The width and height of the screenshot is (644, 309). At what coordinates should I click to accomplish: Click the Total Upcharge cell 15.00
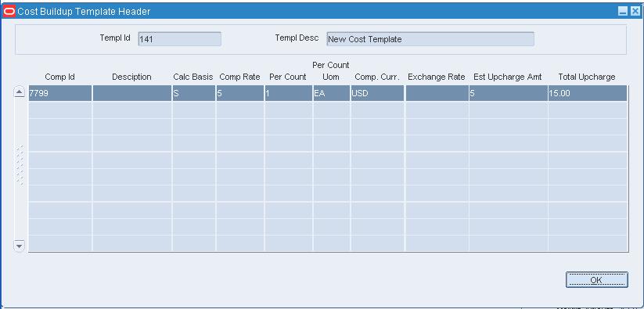588,93
